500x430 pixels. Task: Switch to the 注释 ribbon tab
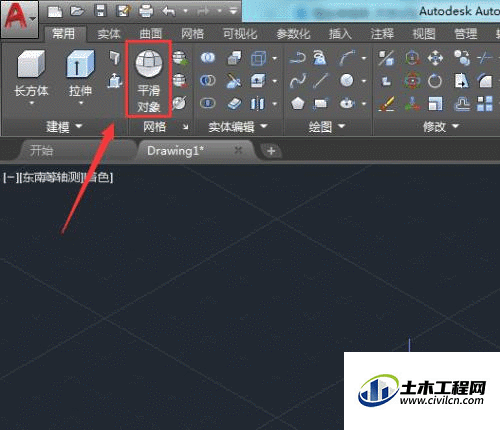point(382,34)
